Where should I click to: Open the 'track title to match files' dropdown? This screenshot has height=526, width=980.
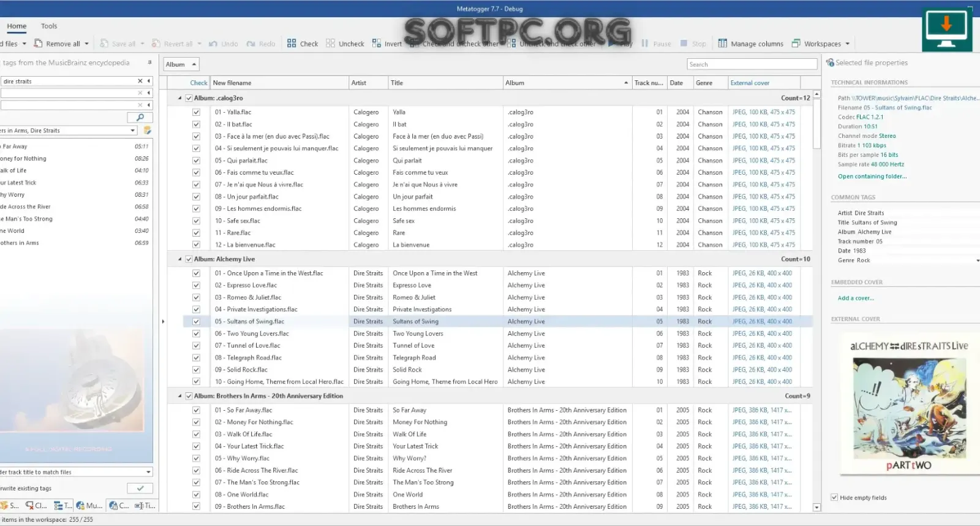click(148, 472)
